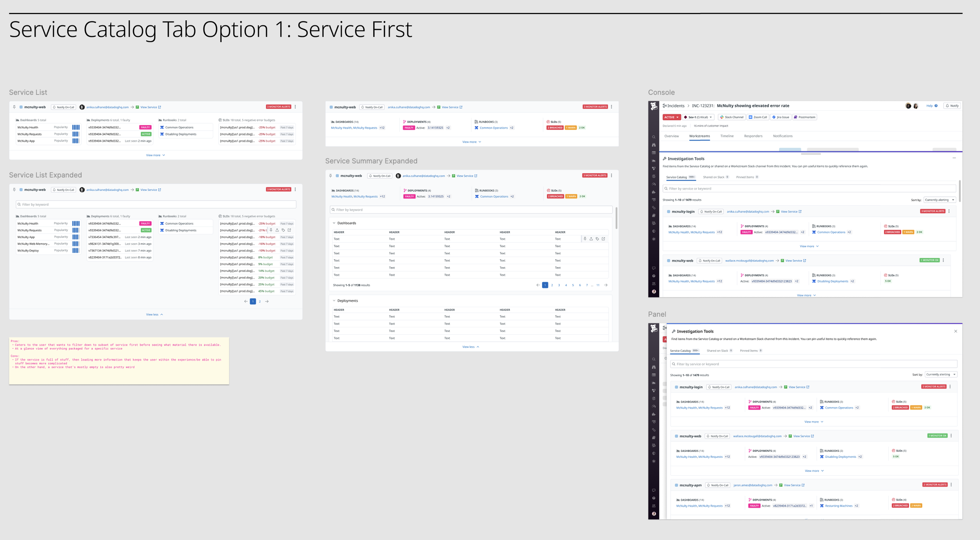Viewport: 980px width, 540px height.
Task: Click the pin icon in the Dashboards table row
Action: click(x=585, y=239)
